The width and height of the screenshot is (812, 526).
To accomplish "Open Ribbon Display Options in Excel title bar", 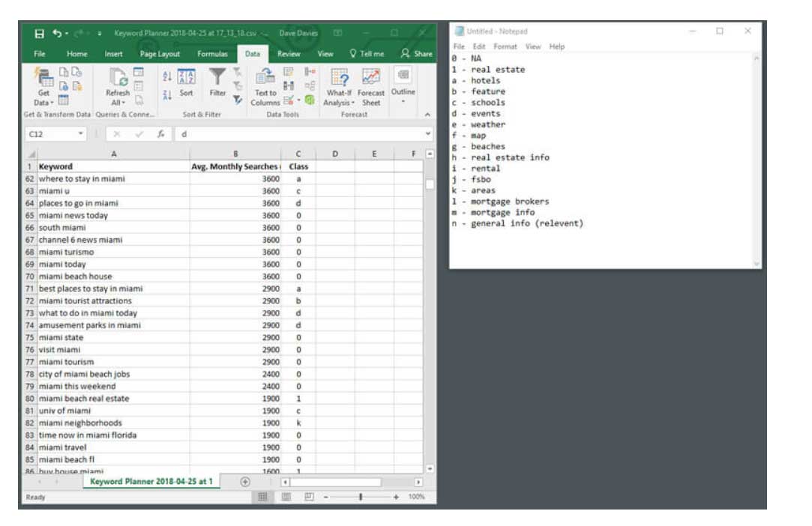I will (x=337, y=33).
